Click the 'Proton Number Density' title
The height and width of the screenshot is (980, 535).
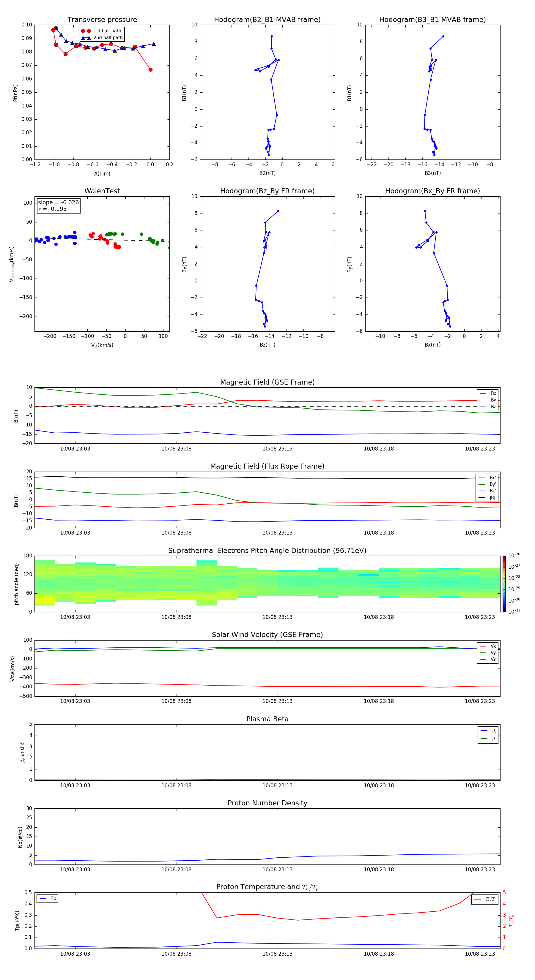tap(267, 803)
